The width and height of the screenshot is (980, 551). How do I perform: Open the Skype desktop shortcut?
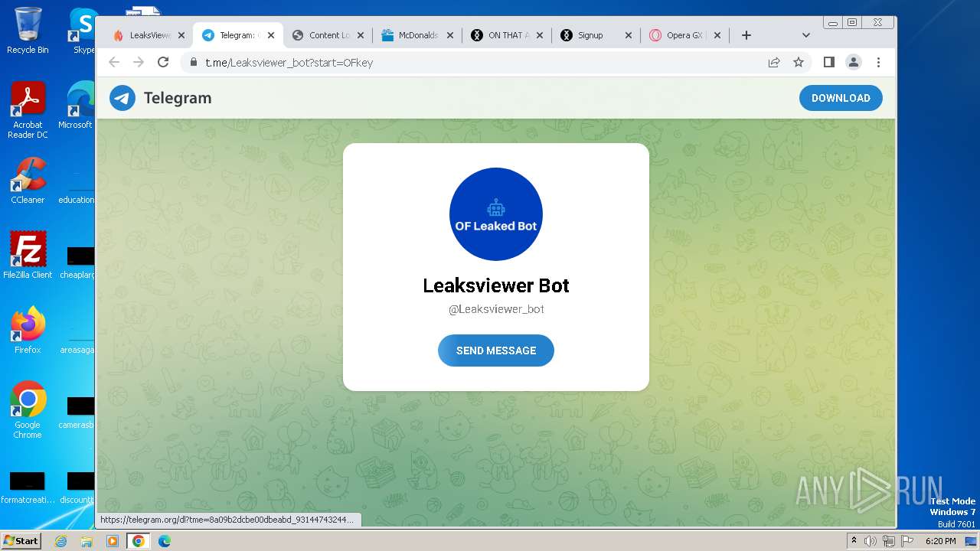pyautogui.click(x=82, y=31)
